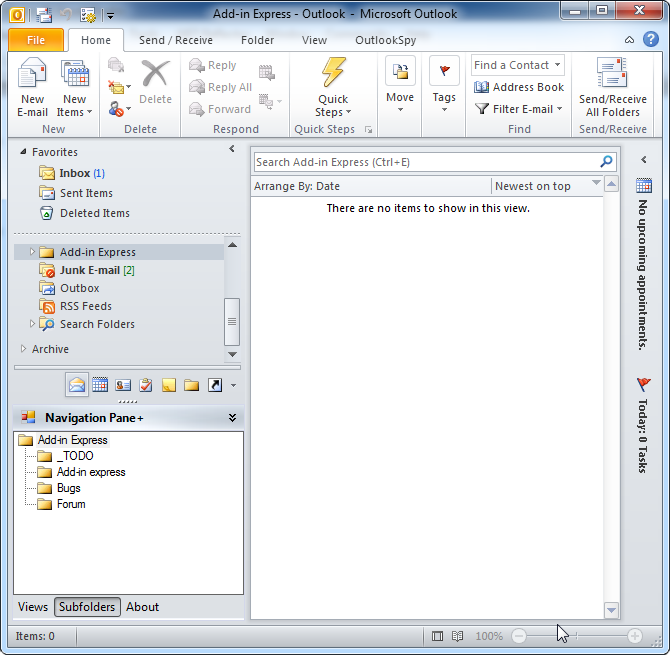
Task: Select Sent Items folder
Action: pyautogui.click(x=76, y=193)
